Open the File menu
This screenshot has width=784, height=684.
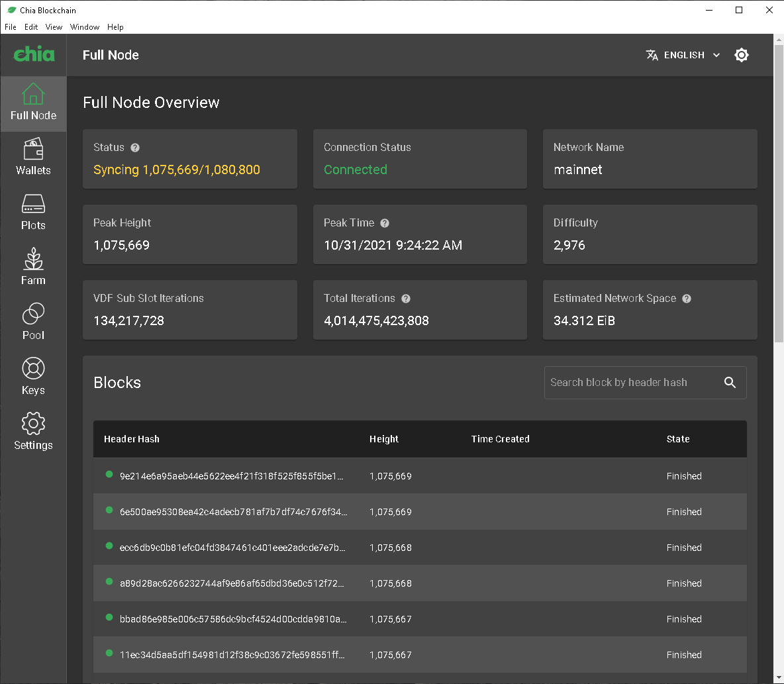[11, 27]
